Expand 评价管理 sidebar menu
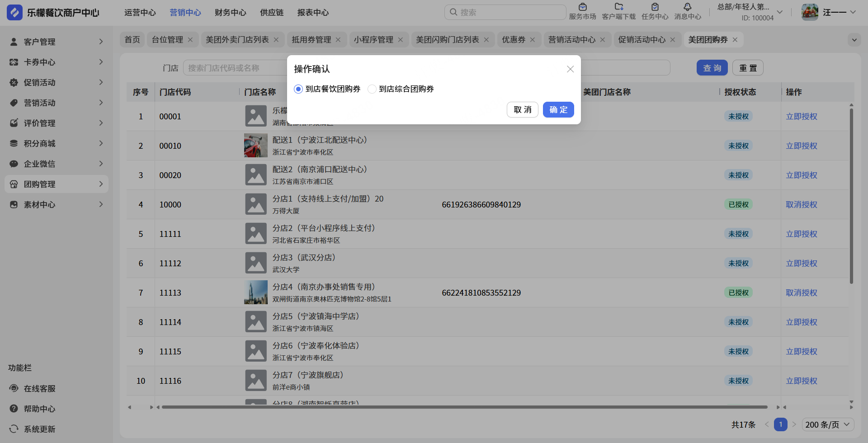868x443 pixels. (57, 123)
